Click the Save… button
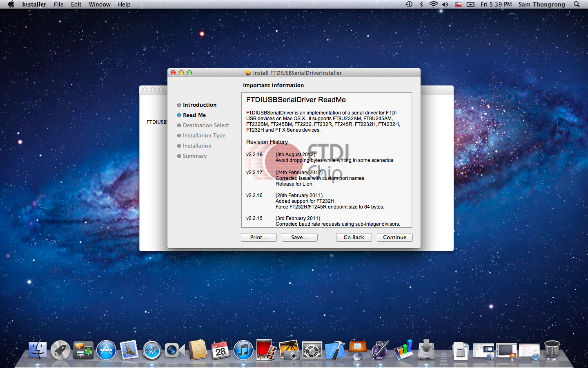 coord(299,237)
